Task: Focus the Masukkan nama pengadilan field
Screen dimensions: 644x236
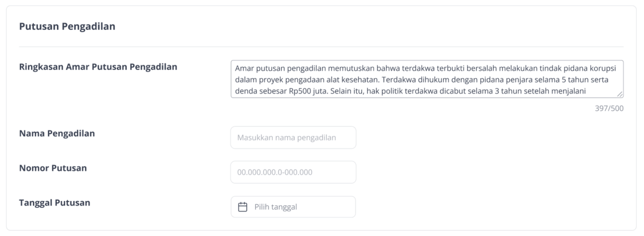Action: 293,137
